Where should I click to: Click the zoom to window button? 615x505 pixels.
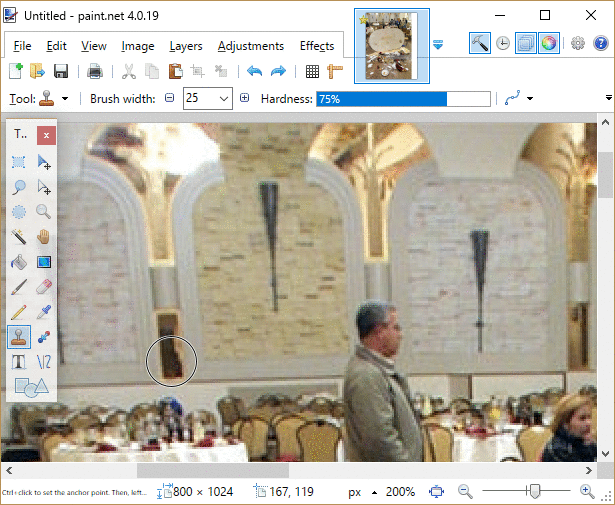coord(436,491)
